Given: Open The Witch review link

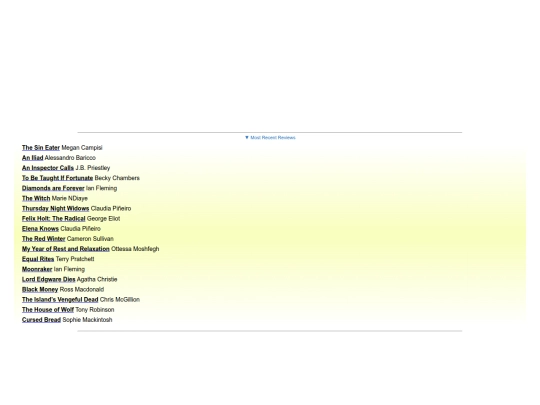Looking at the screenshot, I should (x=36, y=198).
